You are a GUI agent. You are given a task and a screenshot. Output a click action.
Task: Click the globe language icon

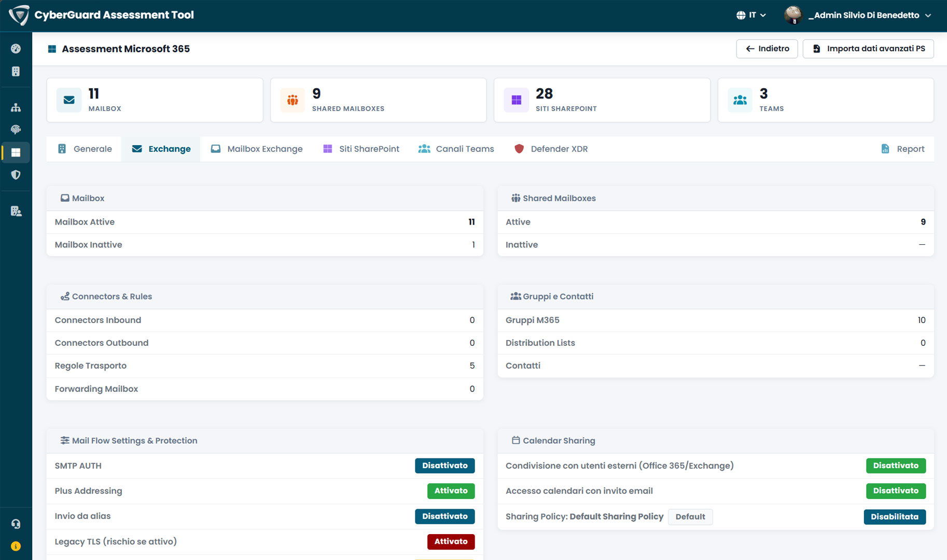click(741, 15)
